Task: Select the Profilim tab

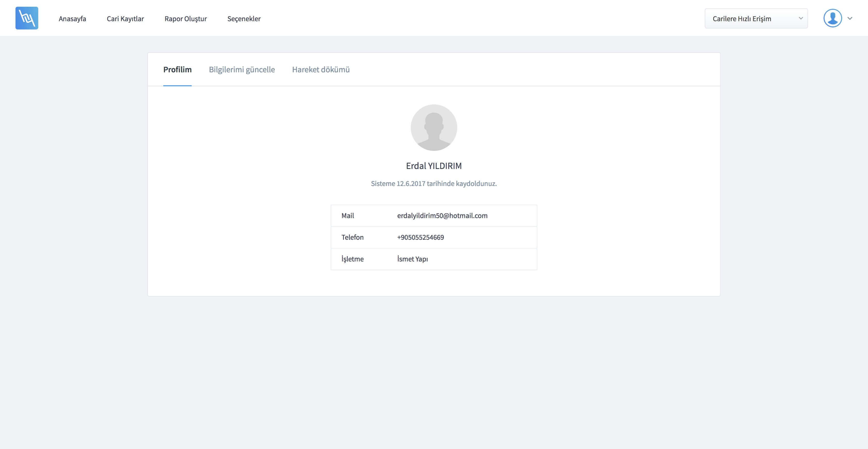Action: click(x=177, y=69)
